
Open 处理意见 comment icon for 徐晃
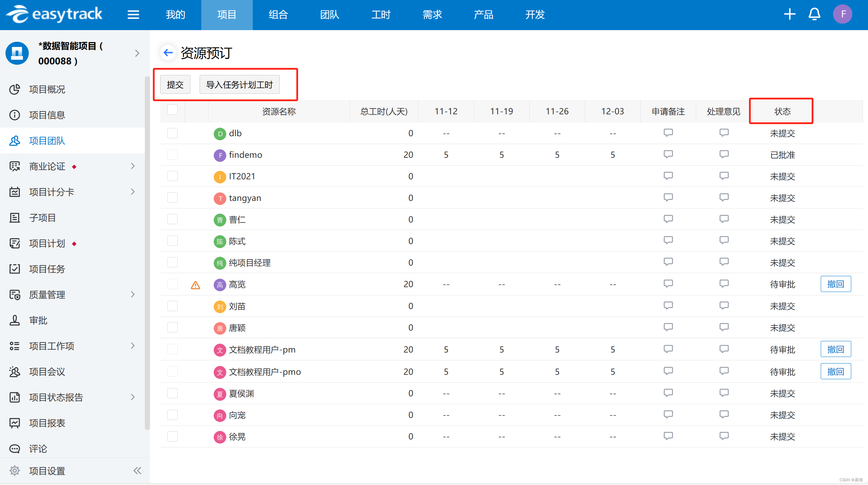724,436
